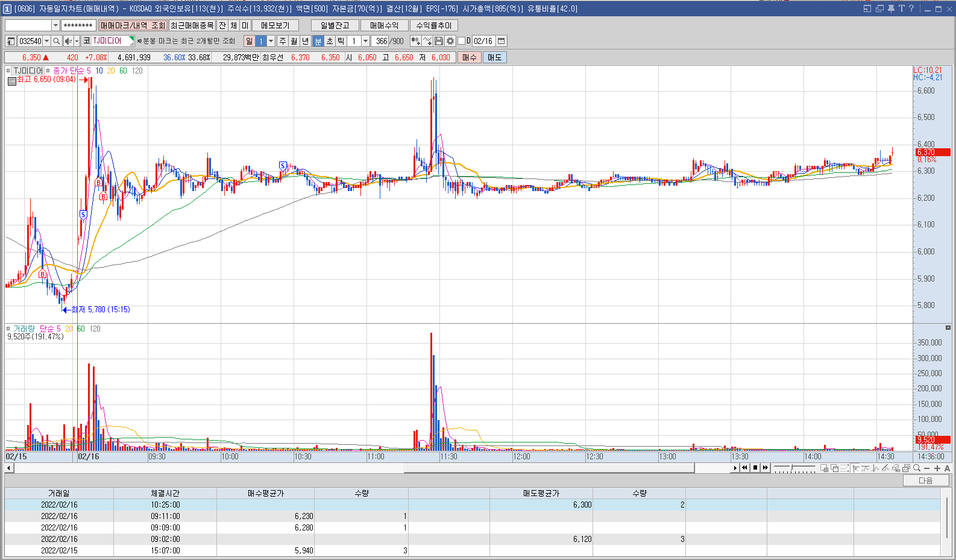Viewport: 956px width, 560px height.
Task: Click the 체 tab button
Action: coord(234,25)
